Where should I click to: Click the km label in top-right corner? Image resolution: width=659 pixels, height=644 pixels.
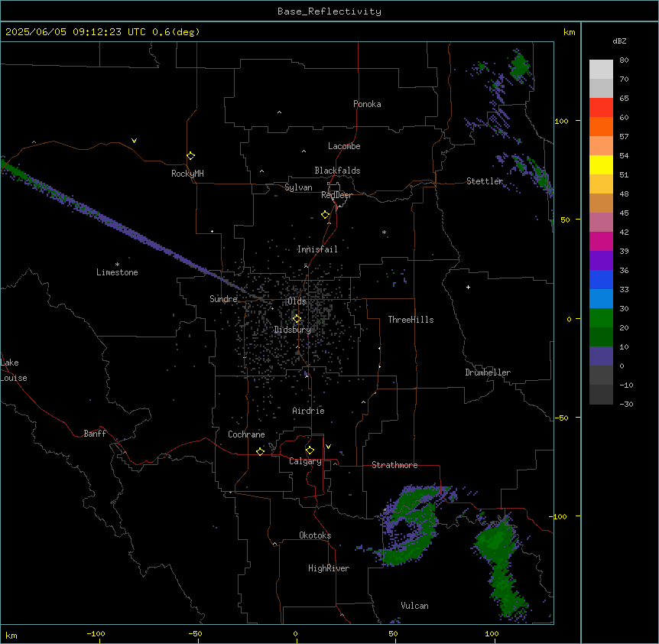coord(569,32)
